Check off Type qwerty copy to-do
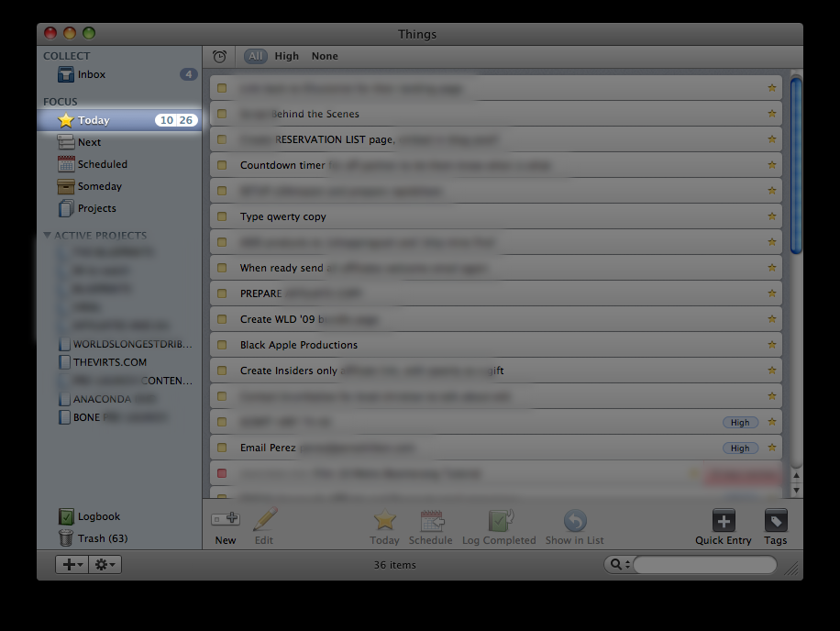Image resolution: width=840 pixels, height=631 pixels. [222, 216]
